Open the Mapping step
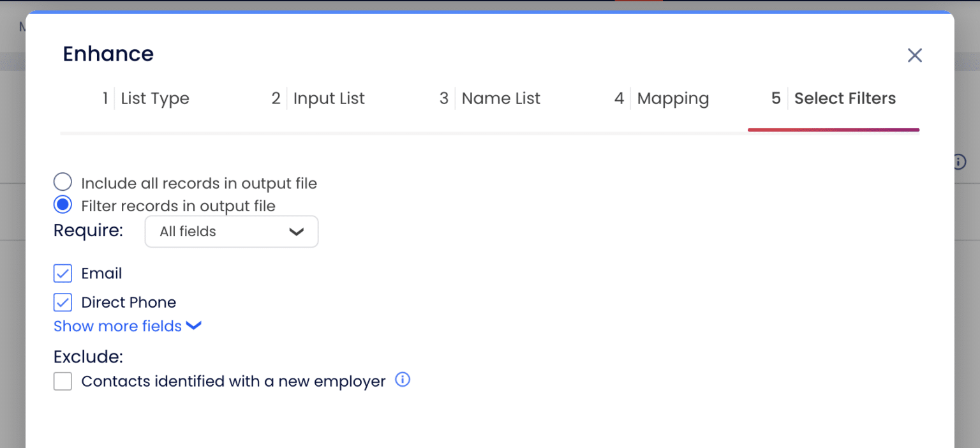This screenshot has height=448, width=980. click(x=672, y=98)
